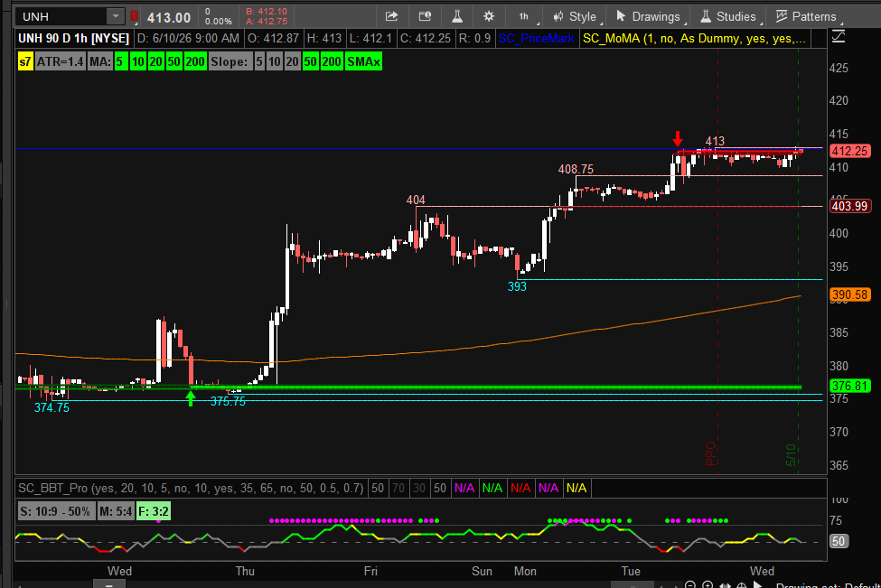Click the UNH 90 D 1h [NYSE] title
This screenshot has width=881, height=588.
pos(73,39)
